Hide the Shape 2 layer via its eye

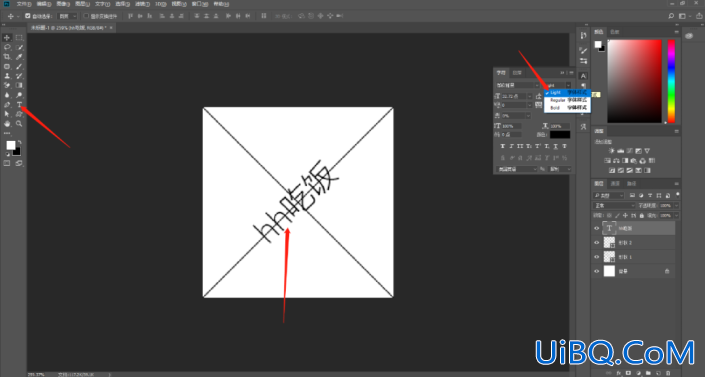pos(597,243)
